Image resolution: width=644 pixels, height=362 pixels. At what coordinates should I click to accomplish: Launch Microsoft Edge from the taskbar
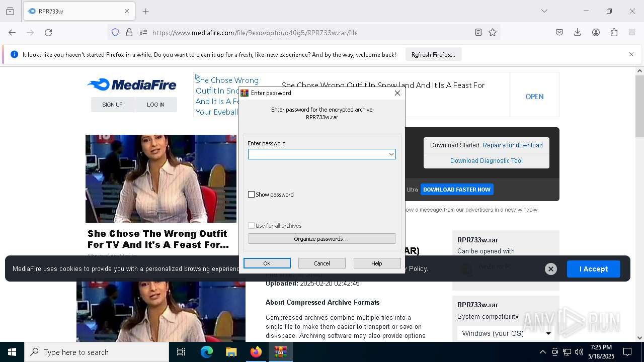click(207, 352)
